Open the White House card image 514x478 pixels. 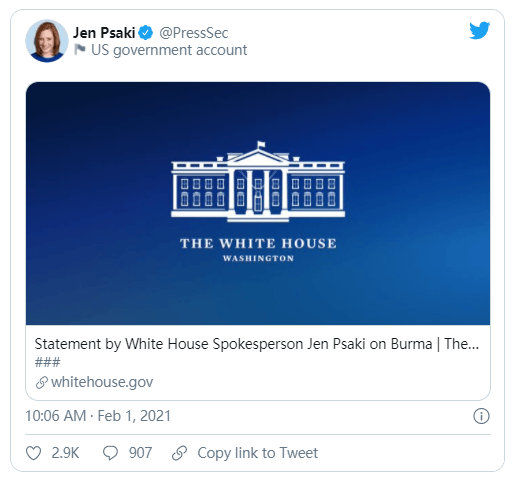click(258, 203)
